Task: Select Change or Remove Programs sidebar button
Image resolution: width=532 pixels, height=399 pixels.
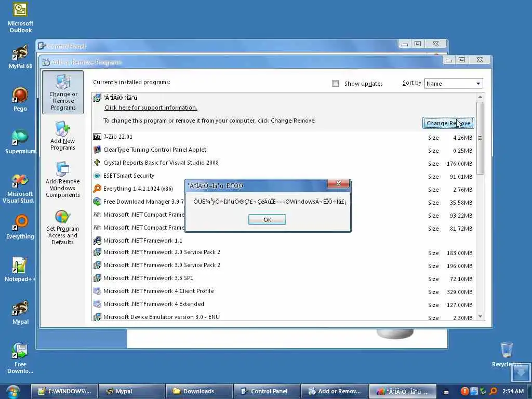Action: pyautogui.click(x=63, y=92)
